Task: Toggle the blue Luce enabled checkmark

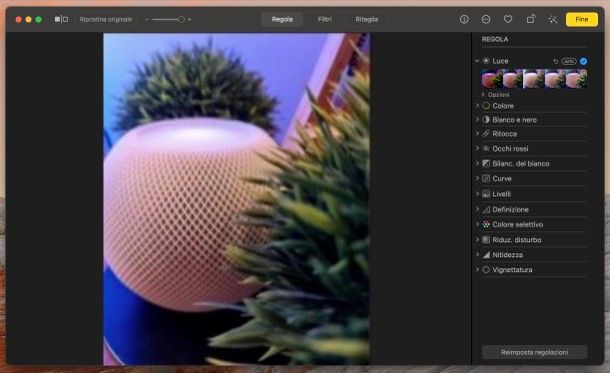Action: click(x=583, y=61)
